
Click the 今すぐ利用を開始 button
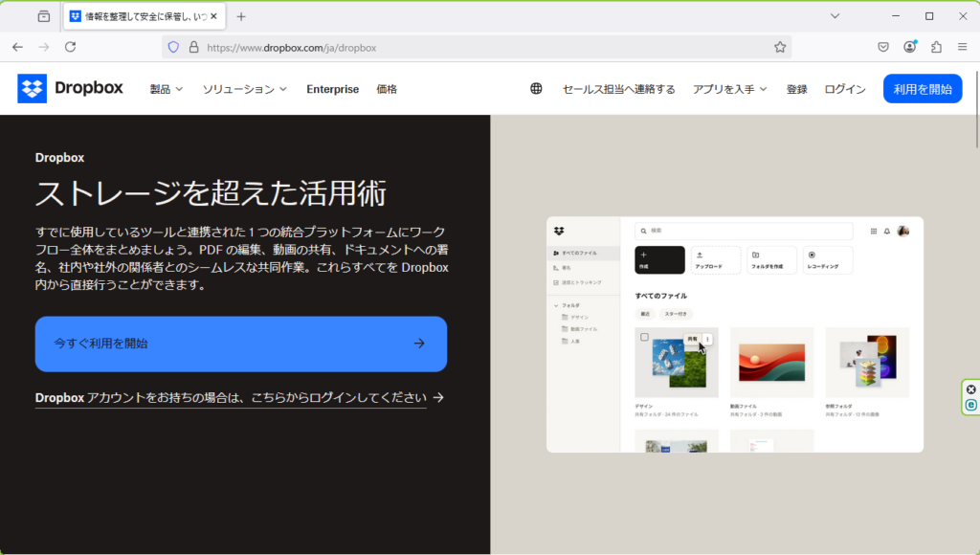tap(240, 344)
